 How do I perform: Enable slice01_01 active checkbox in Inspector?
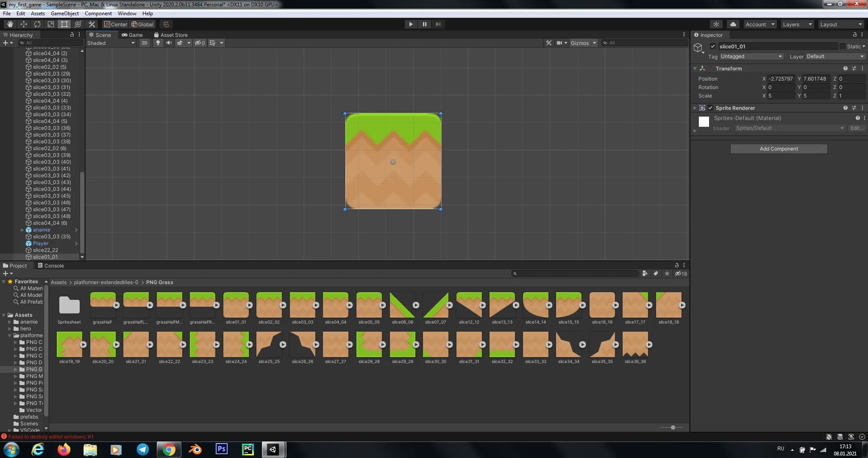712,46
